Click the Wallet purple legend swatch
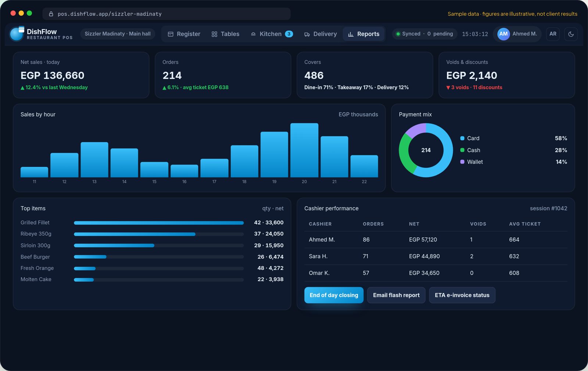Screen dimensions: 588x371 [x=462, y=162]
